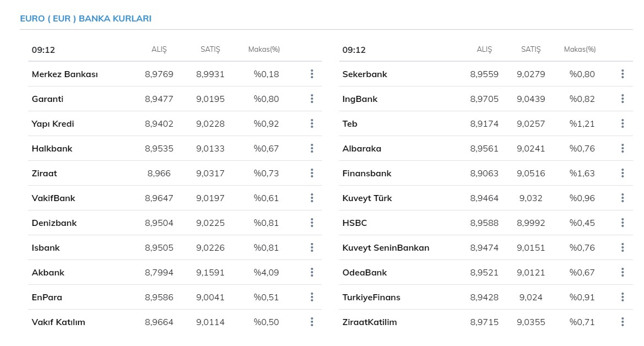Viewport: 644px width, 346px height.
Task: Open the three-dot menu for Merkez Bankası
Action: click(312, 74)
